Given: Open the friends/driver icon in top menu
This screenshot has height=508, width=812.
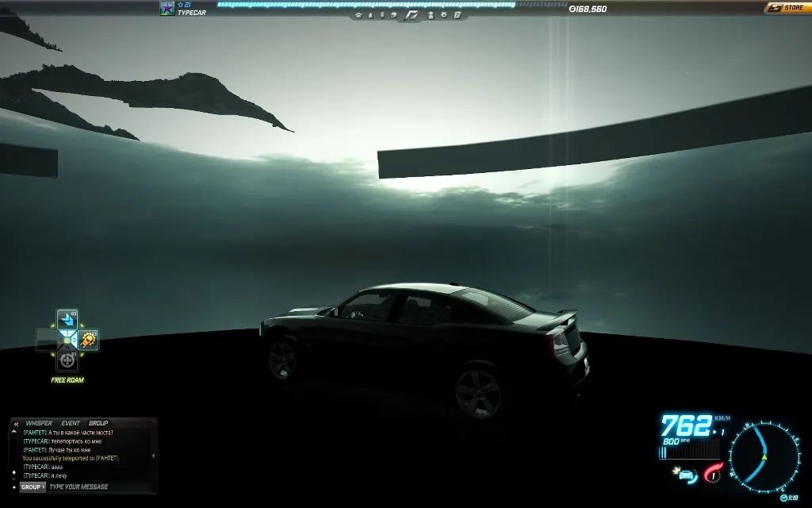Looking at the screenshot, I should click(x=431, y=16).
